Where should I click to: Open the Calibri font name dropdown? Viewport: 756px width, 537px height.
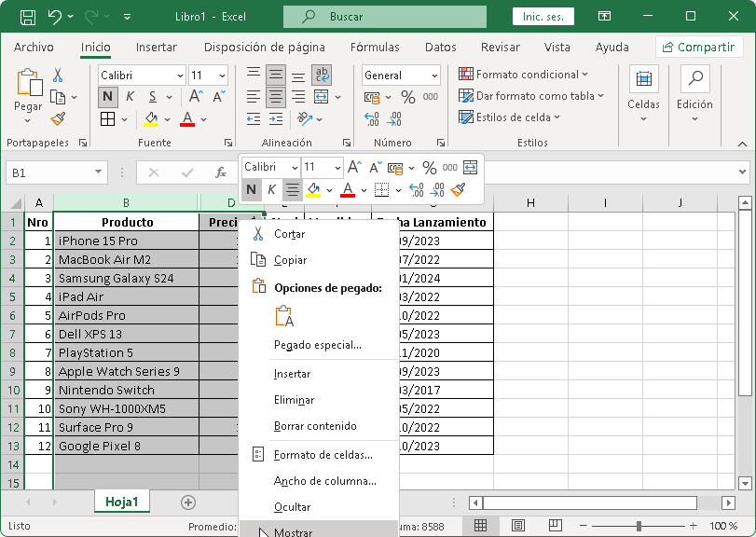click(179, 74)
